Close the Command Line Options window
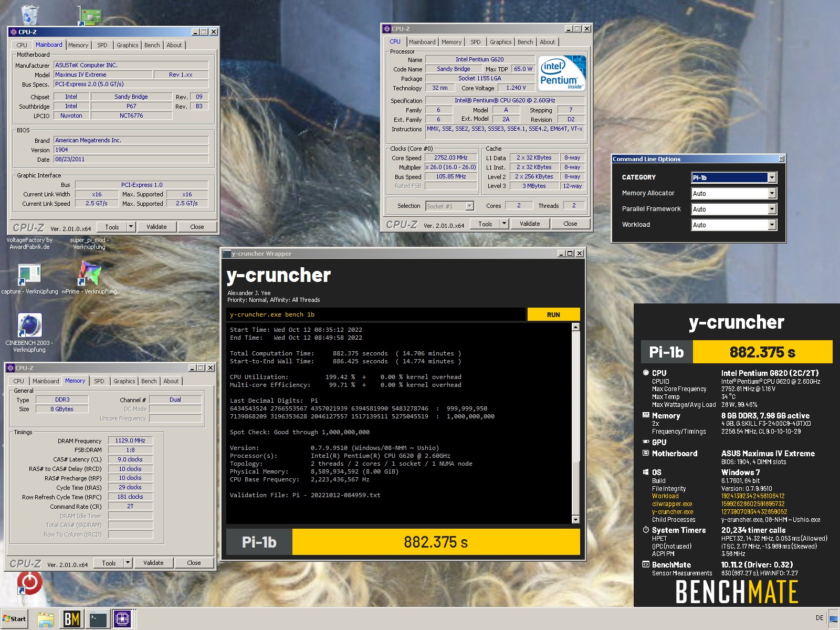The height and width of the screenshot is (630, 840). coord(781,159)
